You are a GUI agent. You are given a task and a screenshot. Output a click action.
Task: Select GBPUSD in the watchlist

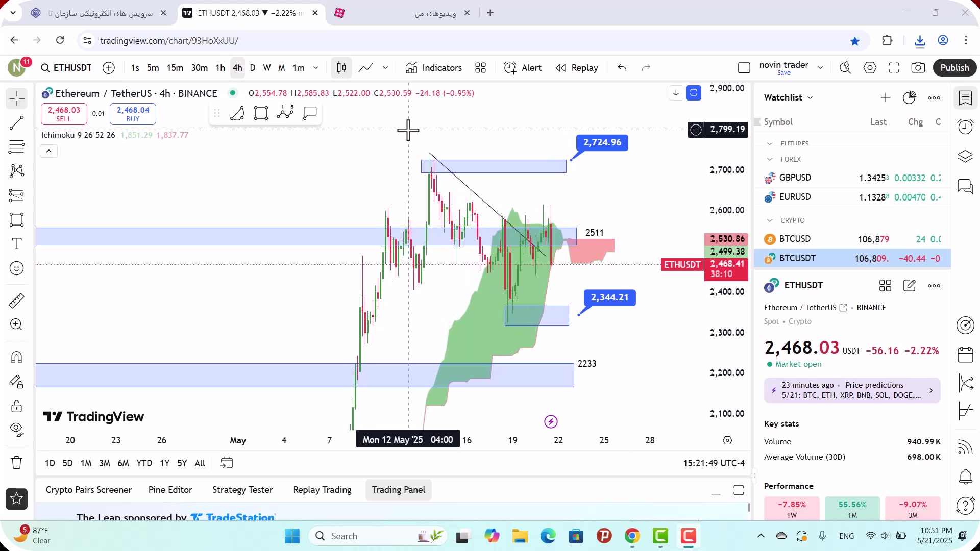852,178
